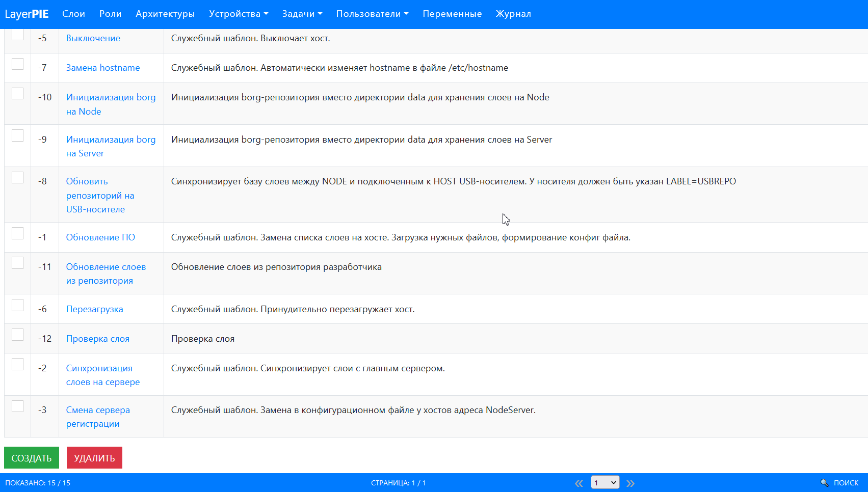Image resolution: width=868 pixels, height=492 pixels.
Task: Open the Смена сервера регистрации template
Action: click(98, 417)
